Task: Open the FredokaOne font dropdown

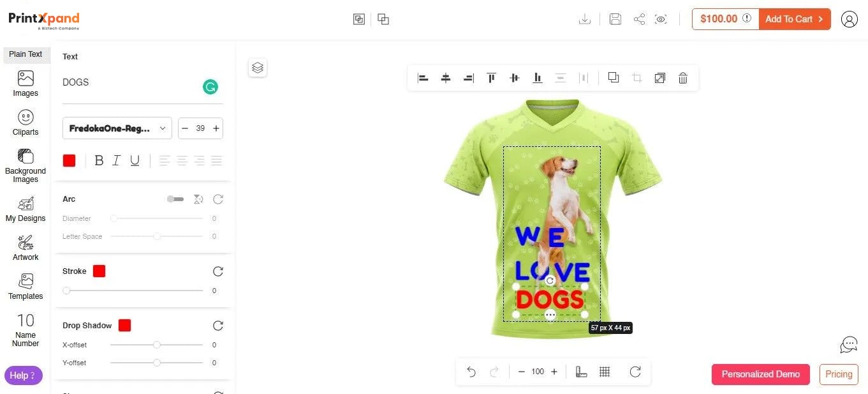Action: tap(117, 128)
